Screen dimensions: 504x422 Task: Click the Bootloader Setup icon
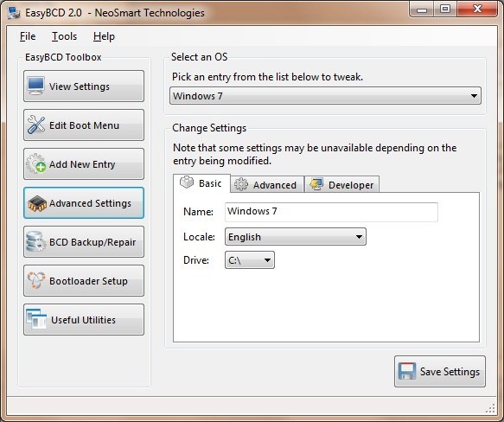pyautogui.click(x=35, y=280)
